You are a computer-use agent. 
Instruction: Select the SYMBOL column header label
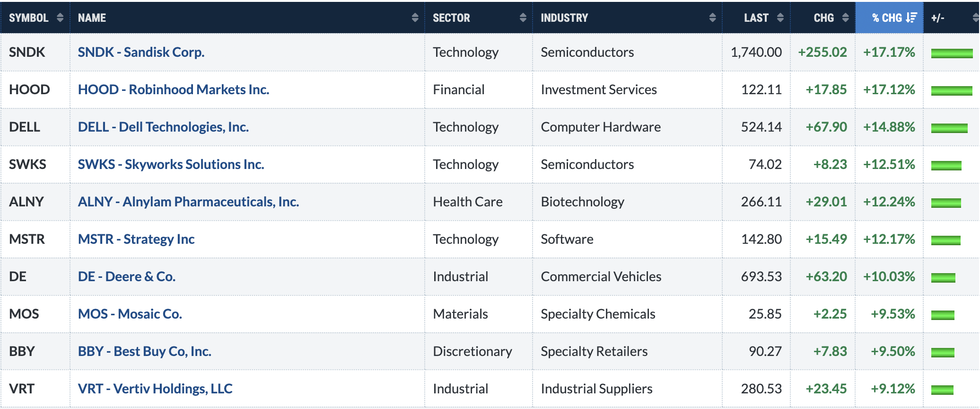[x=28, y=18]
